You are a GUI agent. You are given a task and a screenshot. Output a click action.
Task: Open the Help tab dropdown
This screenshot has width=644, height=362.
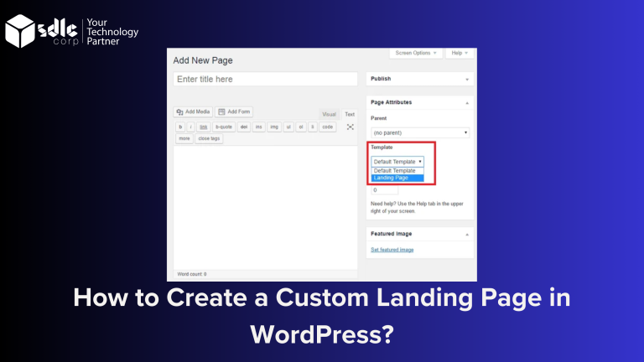[x=460, y=53]
